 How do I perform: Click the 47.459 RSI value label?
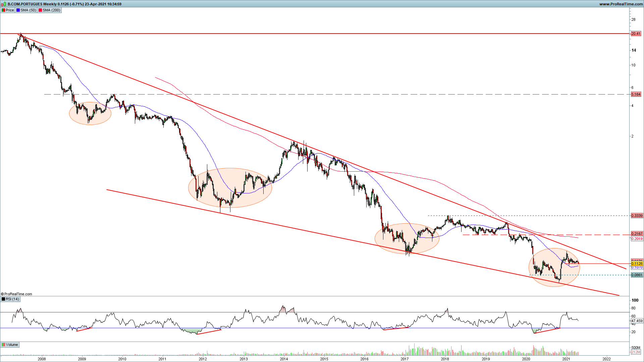(x=637, y=321)
